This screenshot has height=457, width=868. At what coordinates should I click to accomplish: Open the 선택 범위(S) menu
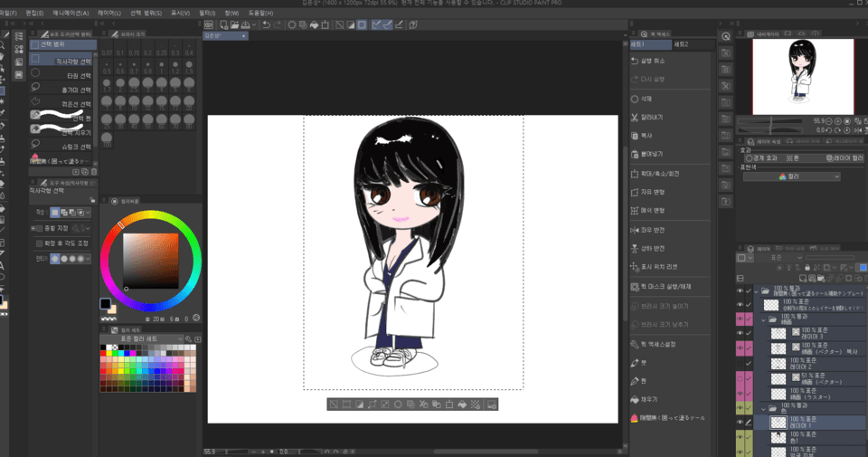[x=146, y=13]
